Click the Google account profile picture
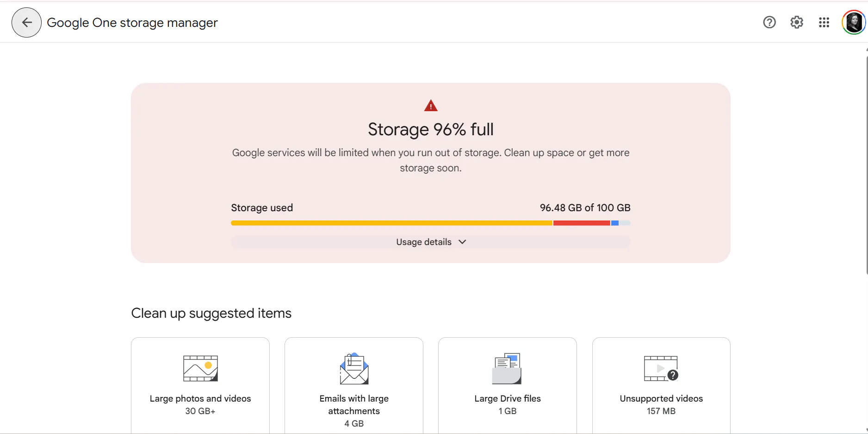Image resolution: width=868 pixels, height=434 pixels. point(853,22)
